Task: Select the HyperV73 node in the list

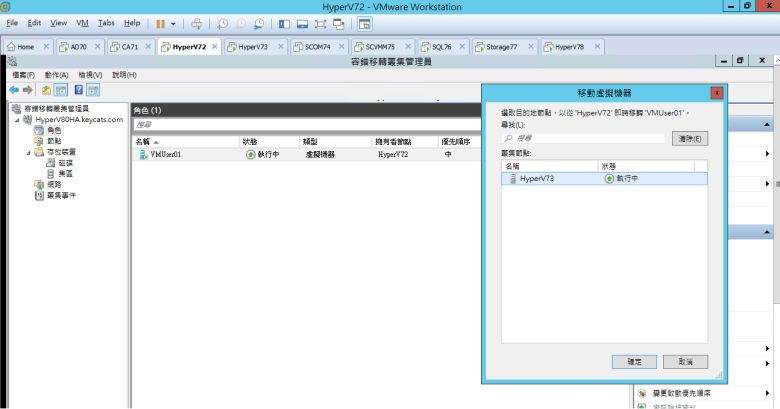Action: [537, 178]
